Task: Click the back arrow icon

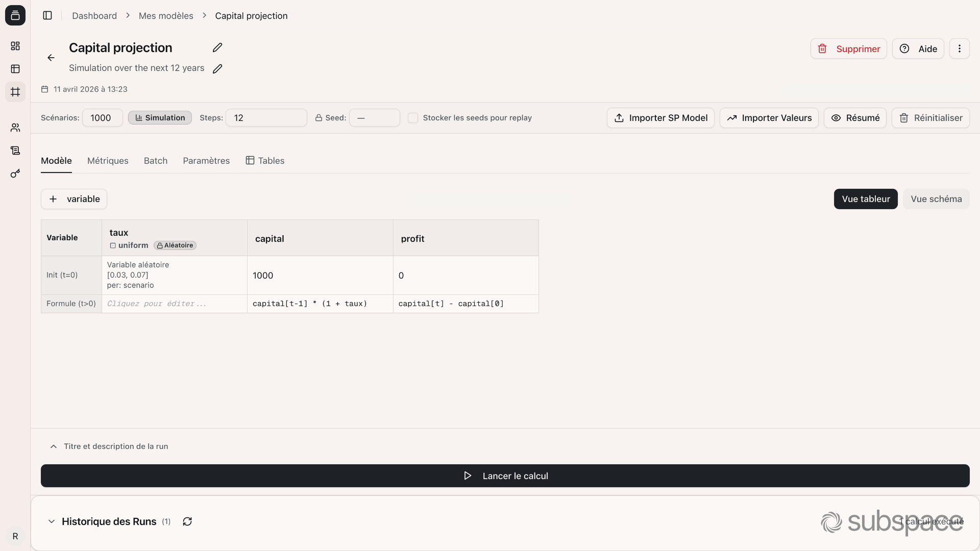Action: (51, 58)
